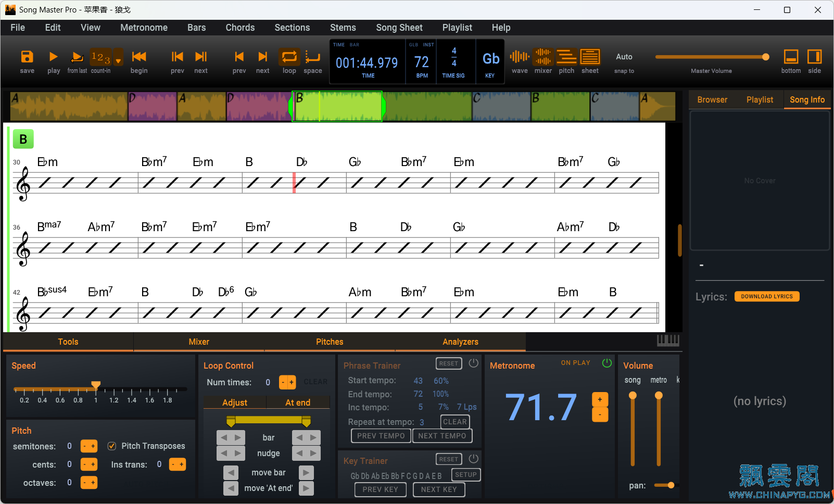Click the NEXT KEY button
This screenshot has width=834, height=504.
(x=439, y=489)
